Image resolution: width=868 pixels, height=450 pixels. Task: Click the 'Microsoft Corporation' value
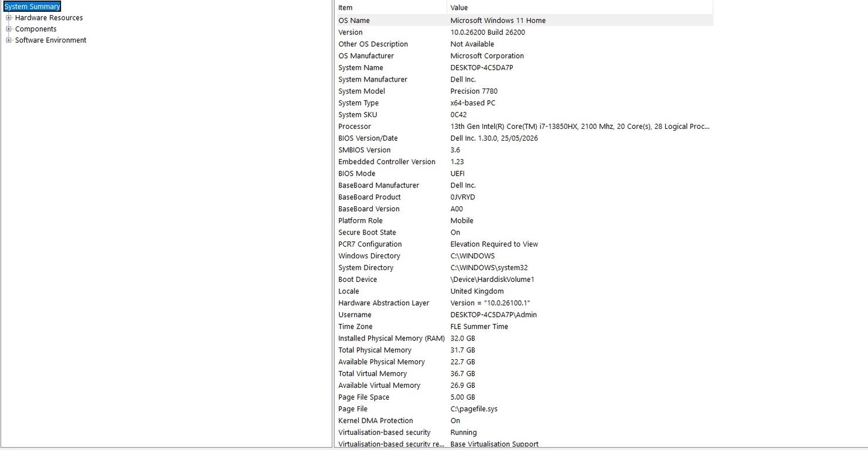pyautogui.click(x=487, y=56)
